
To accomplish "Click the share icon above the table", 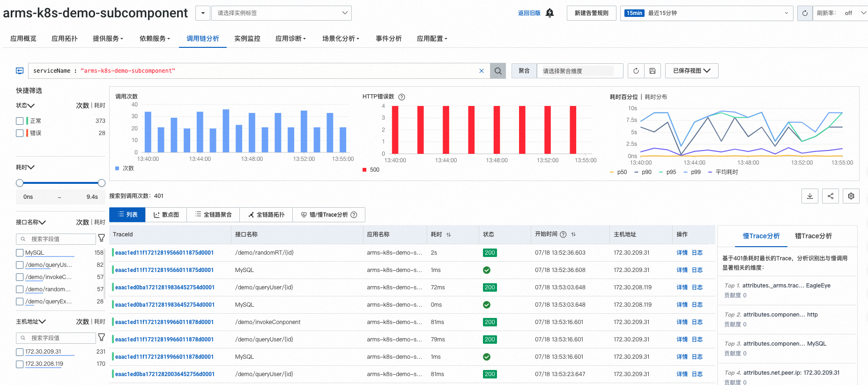I will 831,196.
